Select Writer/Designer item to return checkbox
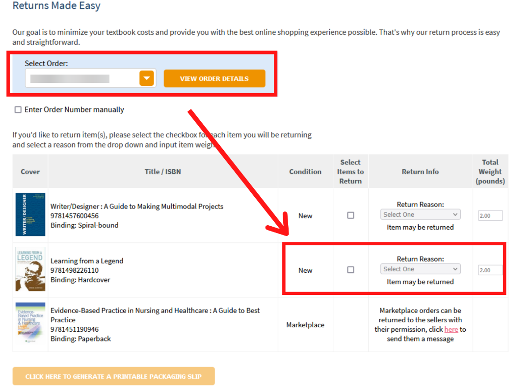The height and width of the screenshot is (392, 532). 350,215
